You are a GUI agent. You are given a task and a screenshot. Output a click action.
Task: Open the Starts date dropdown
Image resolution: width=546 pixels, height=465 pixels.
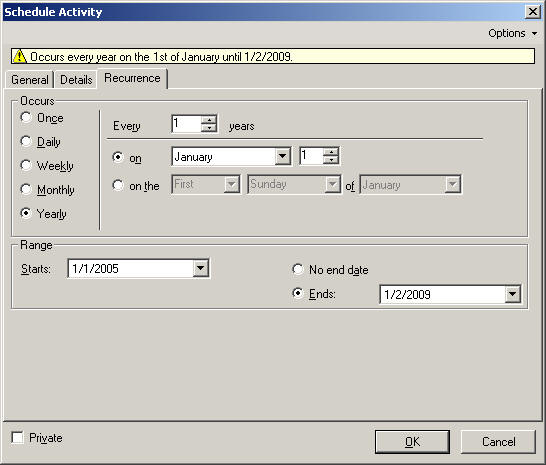pos(201,268)
